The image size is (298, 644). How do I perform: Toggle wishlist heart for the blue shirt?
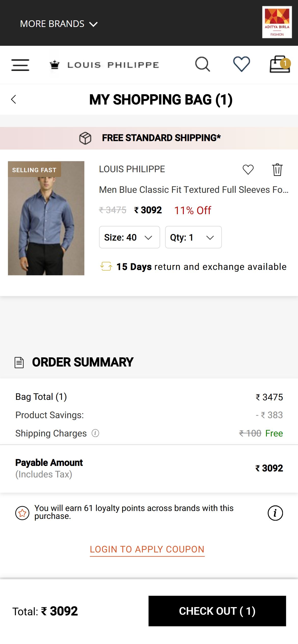(248, 170)
